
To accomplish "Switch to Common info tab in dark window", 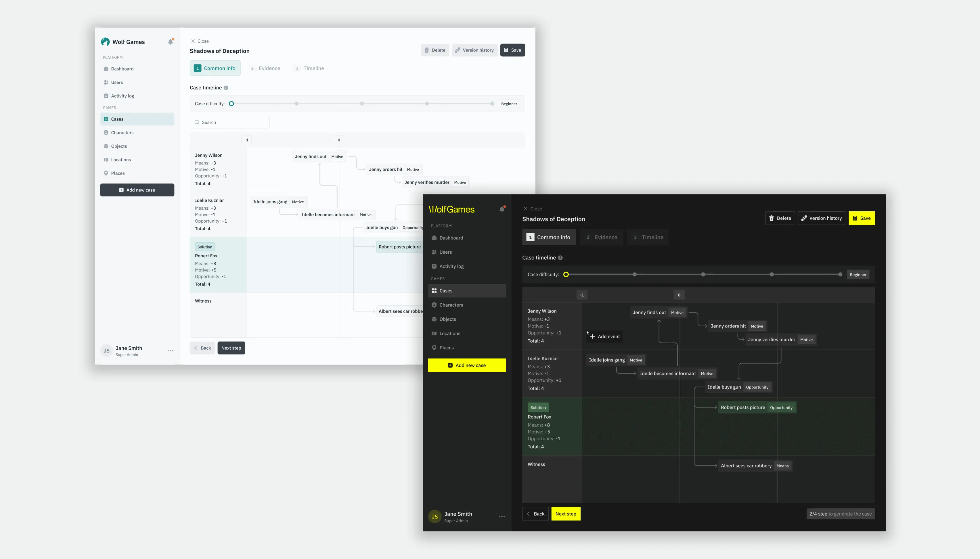I will click(549, 237).
